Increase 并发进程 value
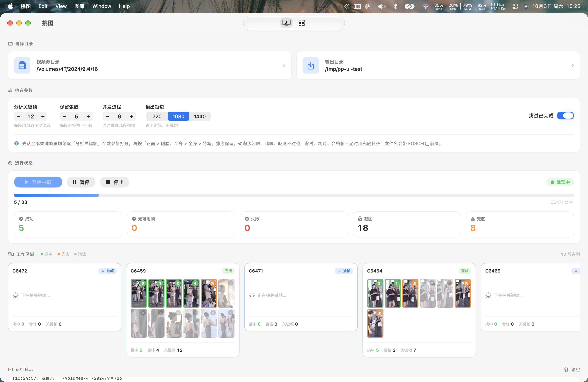This screenshot has height=382, width=588. [131, 116]
